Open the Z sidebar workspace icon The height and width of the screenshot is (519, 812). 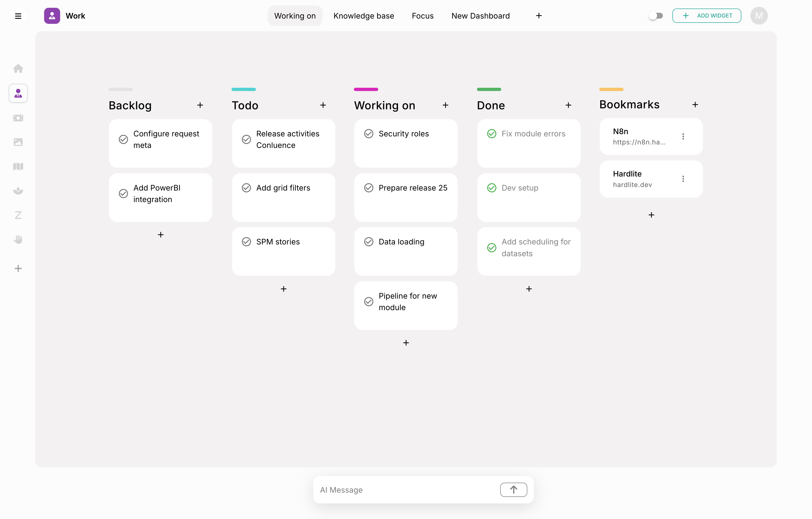coord(18,215)
